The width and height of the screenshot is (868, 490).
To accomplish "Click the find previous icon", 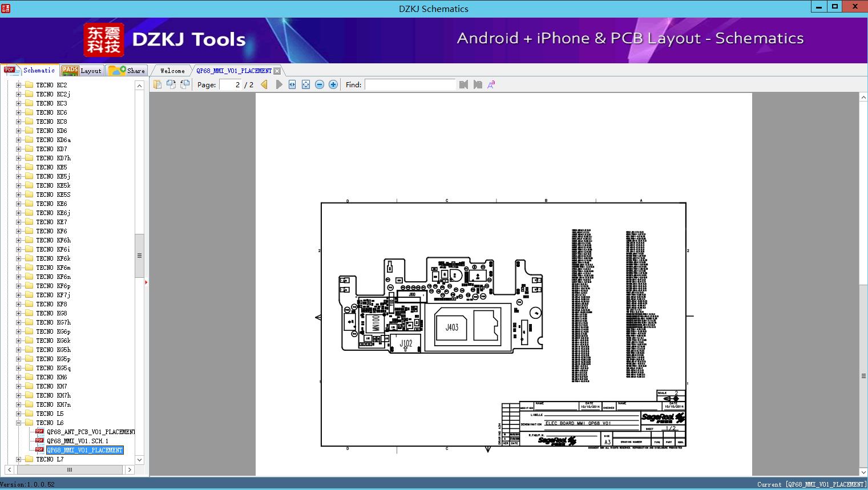I will pos(463,84).
